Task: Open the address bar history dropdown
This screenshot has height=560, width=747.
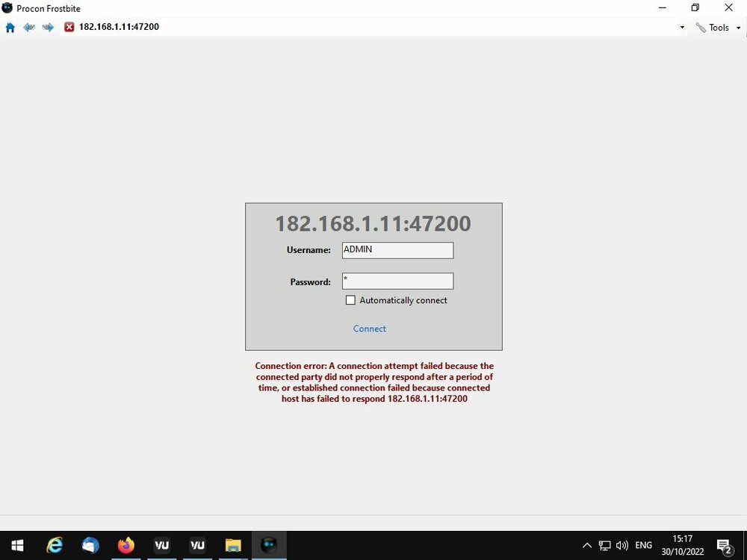Action: click(681, 27)
